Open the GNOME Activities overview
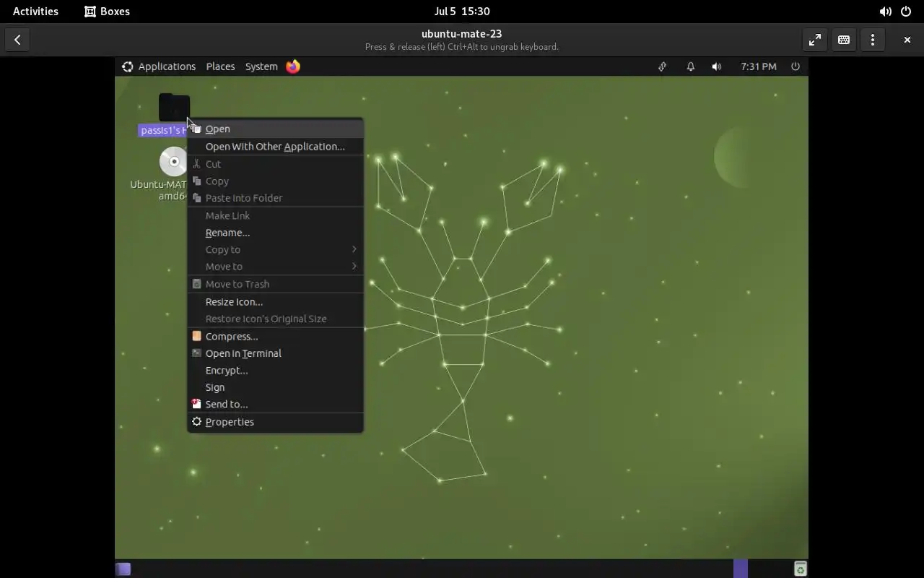The width and height of the screenshot is (924, 578). click(35, 12)
